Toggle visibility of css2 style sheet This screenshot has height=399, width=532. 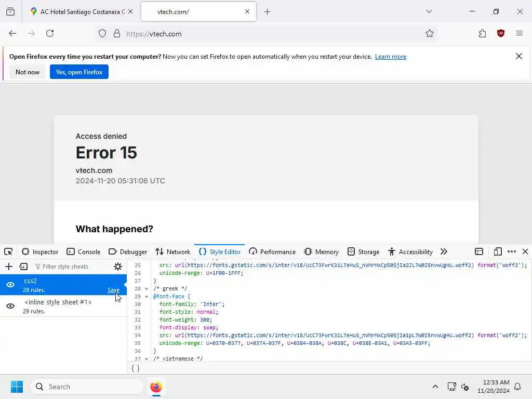(10, 285)
